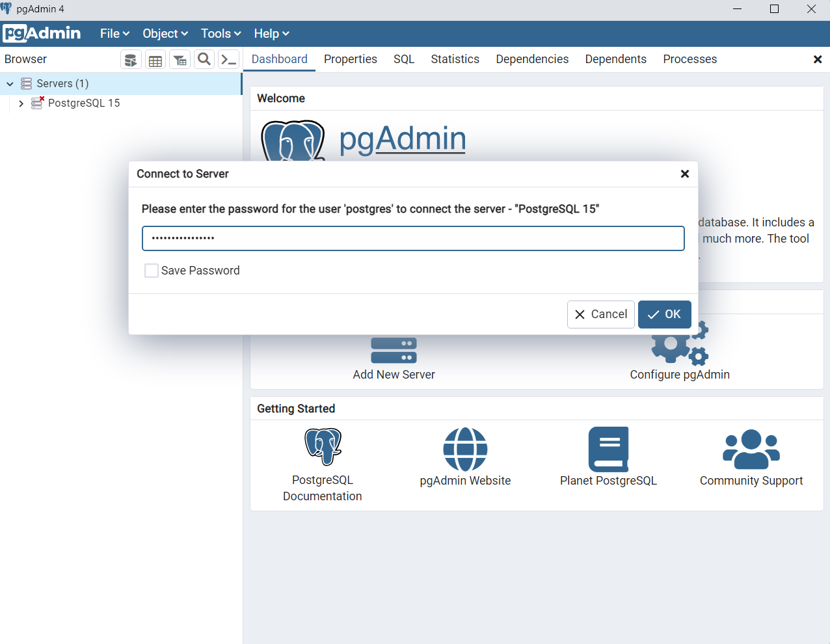
Task: Switch to the Properties tab
Action: [350, 59]
